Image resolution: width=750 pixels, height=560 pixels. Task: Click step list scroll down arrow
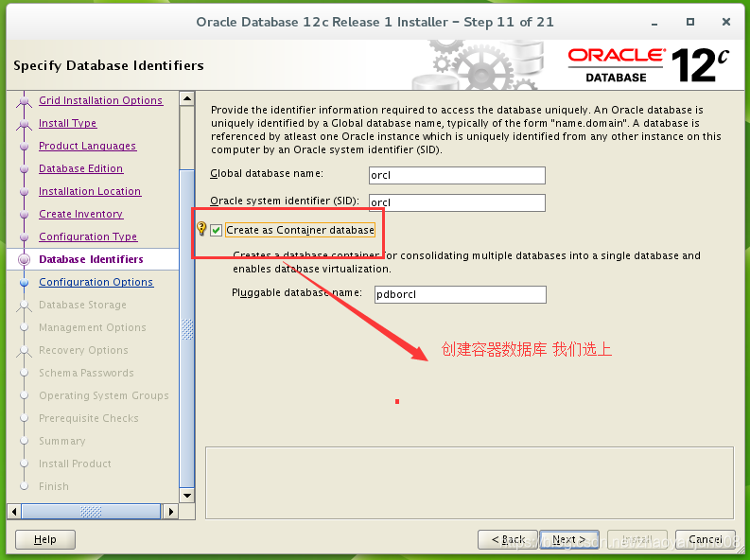tap(187, 496)
